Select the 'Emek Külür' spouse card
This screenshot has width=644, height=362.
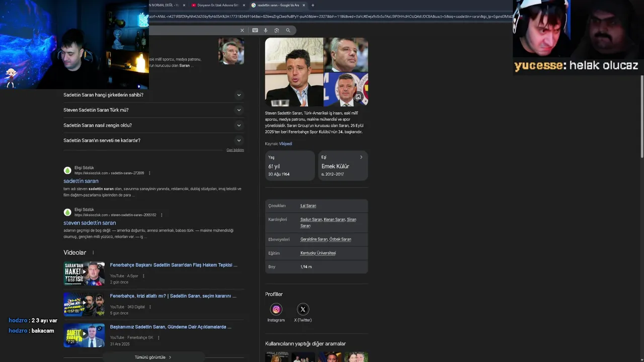pyautogui.click(x=343, y=165)
